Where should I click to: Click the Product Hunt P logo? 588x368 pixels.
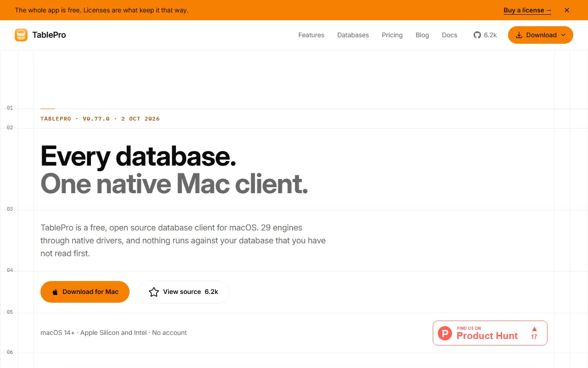(445, 333)
